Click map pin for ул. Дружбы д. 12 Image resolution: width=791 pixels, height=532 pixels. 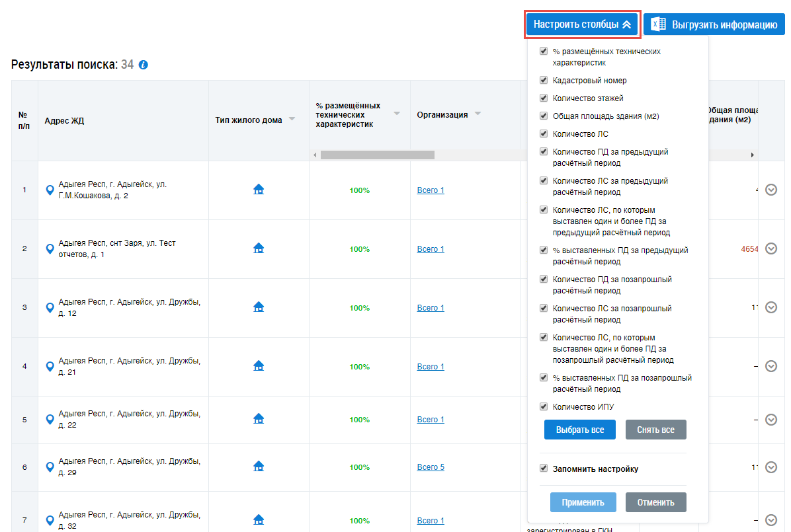click(x=50, y=308)
